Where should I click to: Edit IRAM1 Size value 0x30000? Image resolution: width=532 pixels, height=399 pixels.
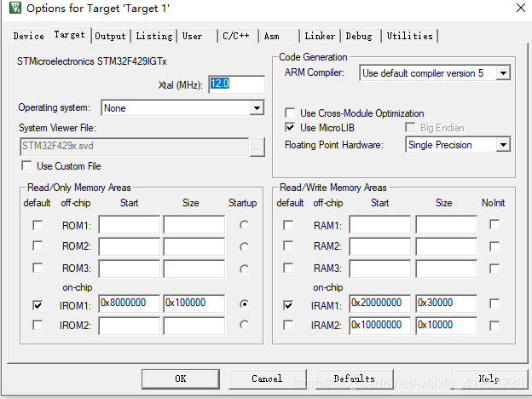point(447,304)
